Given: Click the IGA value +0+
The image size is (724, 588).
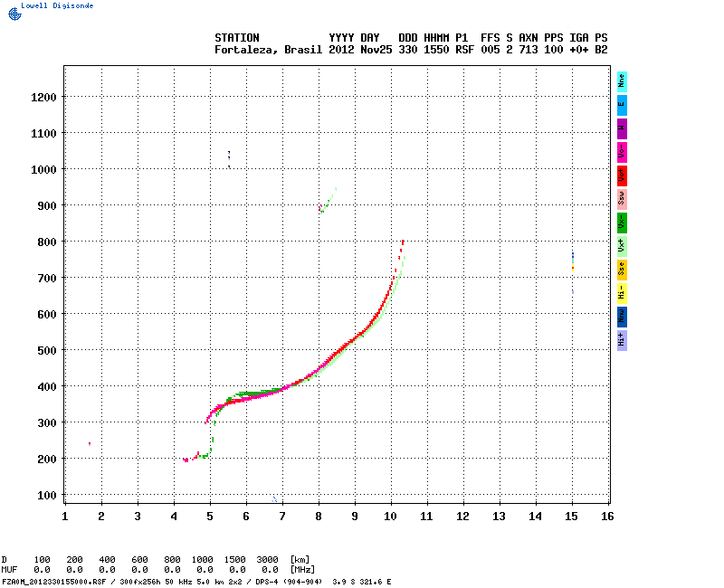Looking at the screenshot, I should (x=579, y=50).
